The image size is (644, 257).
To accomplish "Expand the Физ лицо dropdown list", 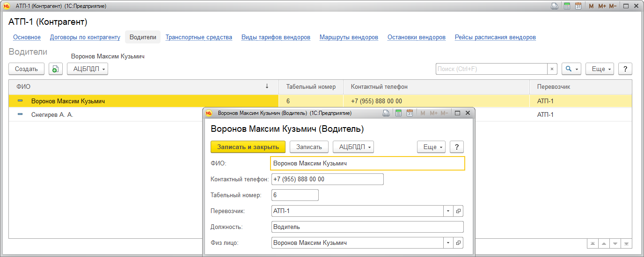I will pyautogui.click(x=448, y=243).
